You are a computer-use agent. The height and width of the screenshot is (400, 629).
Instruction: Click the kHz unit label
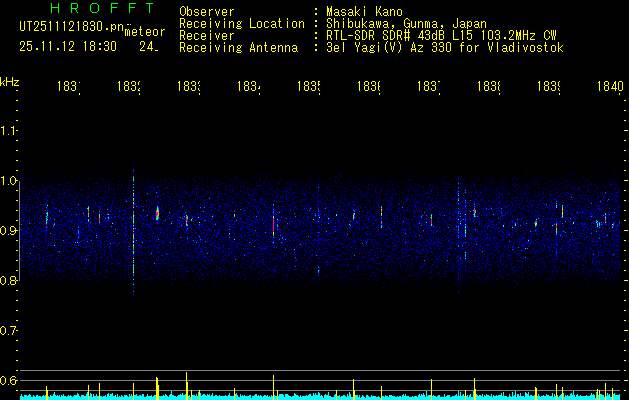pos(9,82)
